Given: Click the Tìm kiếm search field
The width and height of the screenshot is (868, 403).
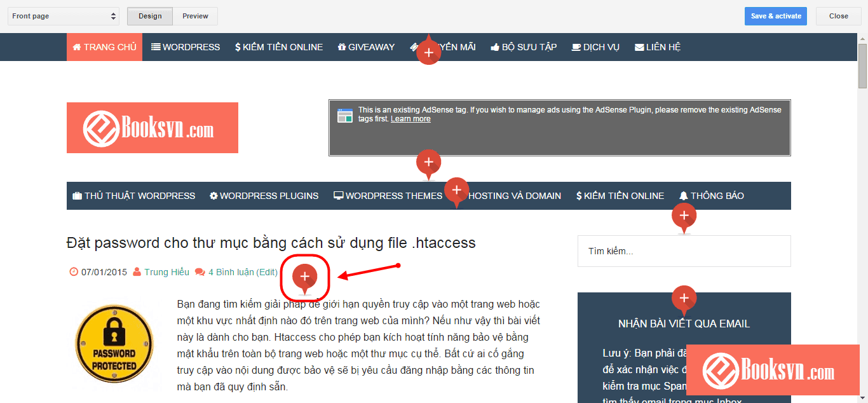Looking at the screenshot, I should [684, 251].
